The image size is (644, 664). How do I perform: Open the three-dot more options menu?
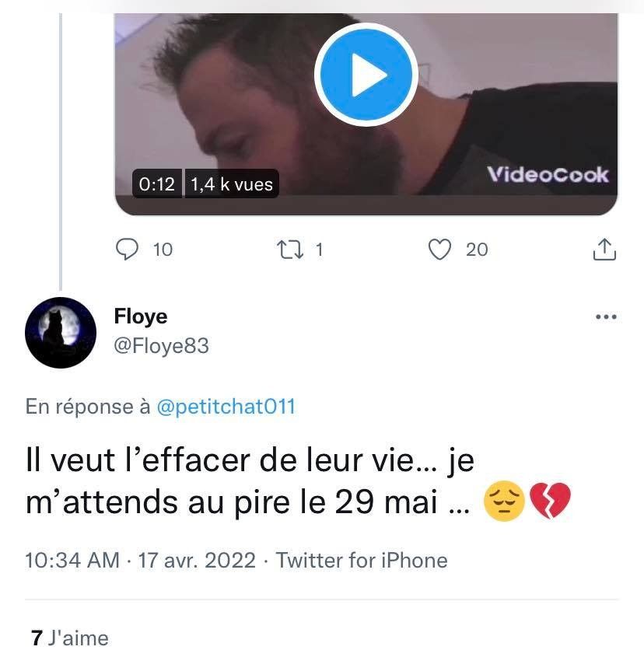pyautogui.click(x=605, y=317)
